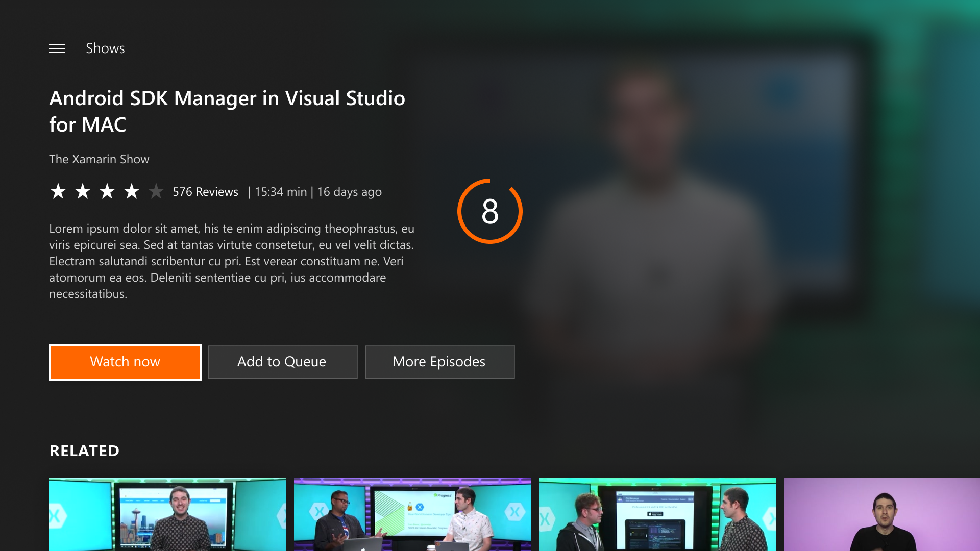This screenshot has width=980, height=551.
Task: Open related video with purple background
Action: [x=882, y=514]
